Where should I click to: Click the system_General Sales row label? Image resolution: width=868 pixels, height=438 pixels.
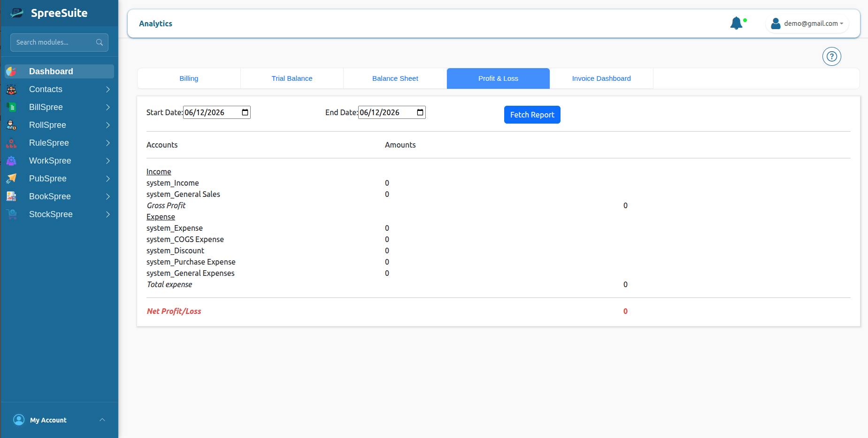pos(183,194)
